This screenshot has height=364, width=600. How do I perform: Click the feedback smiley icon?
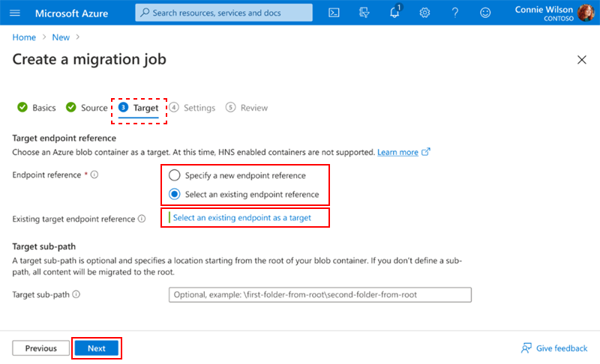pos(485,13)
